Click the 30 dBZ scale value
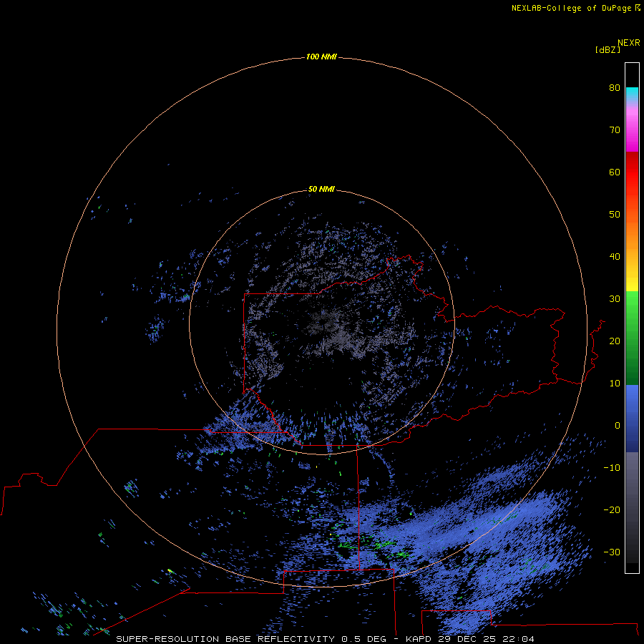This screenshot has width=644, height=644. click(615, 299)
